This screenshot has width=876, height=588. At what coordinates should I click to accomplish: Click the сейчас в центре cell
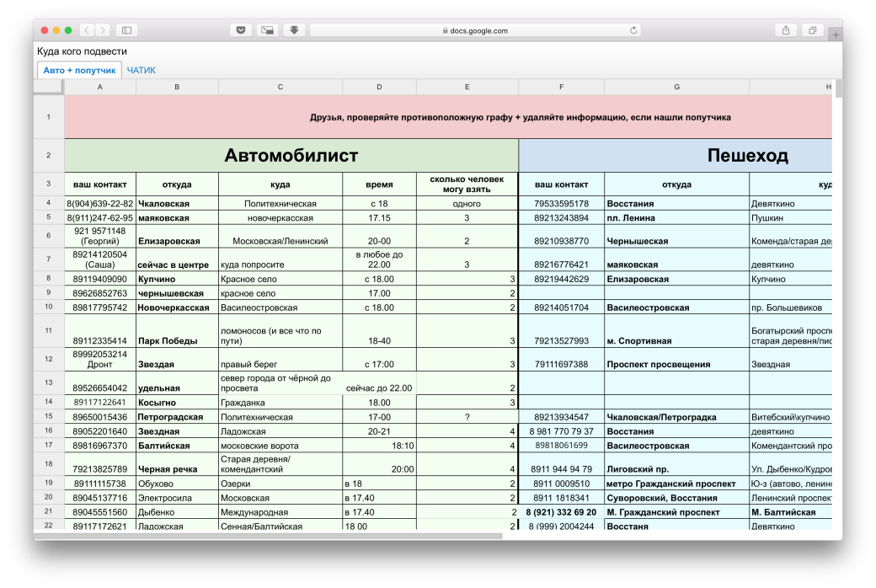[177, 260]
